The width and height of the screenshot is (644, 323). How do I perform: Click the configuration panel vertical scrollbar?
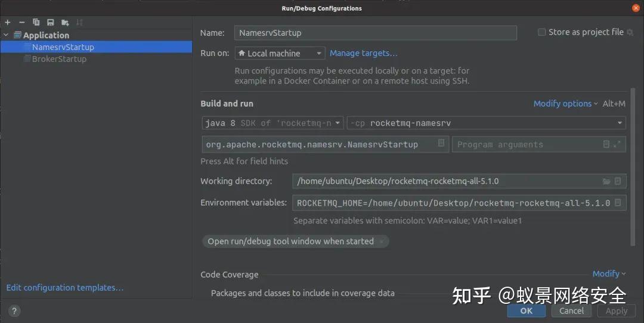(633, 167)
